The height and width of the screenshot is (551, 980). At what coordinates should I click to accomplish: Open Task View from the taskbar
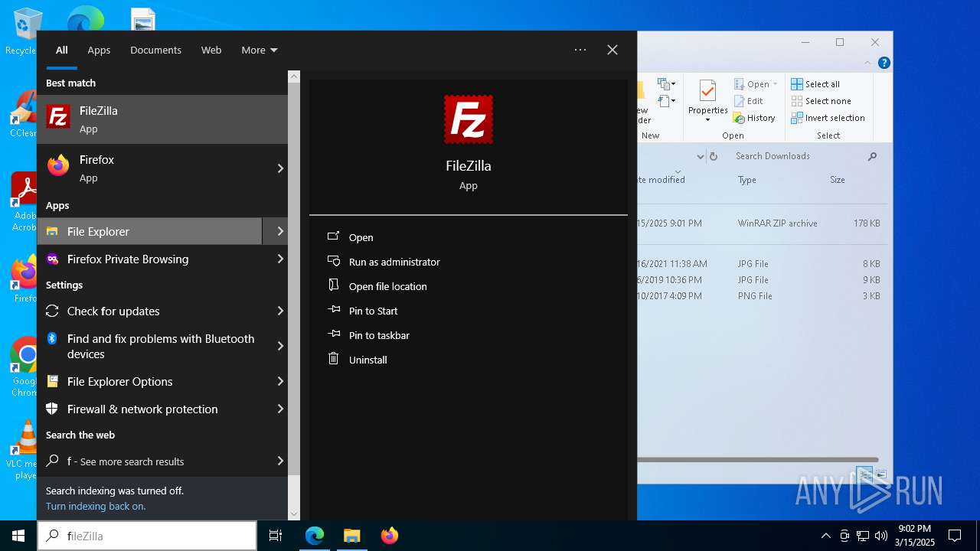276,536
